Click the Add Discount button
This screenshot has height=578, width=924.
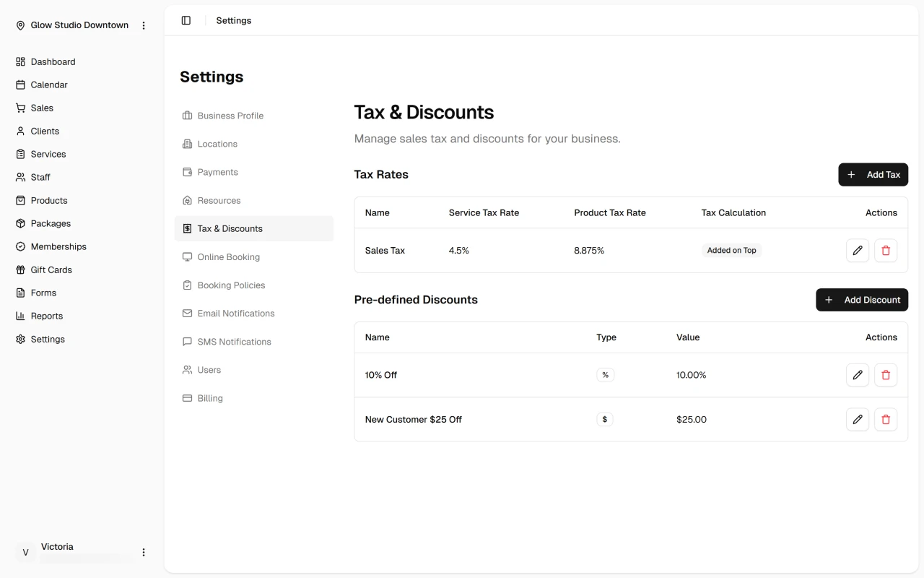tap(862, 300)
